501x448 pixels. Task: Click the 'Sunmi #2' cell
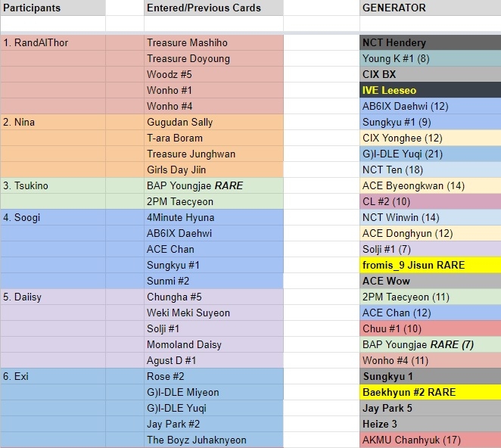[213, 281]
